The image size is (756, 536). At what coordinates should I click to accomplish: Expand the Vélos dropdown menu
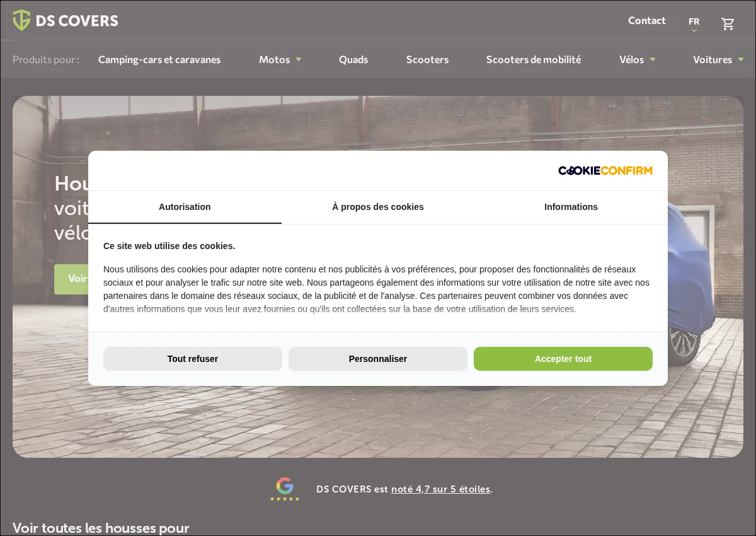[x=638, y=59]
